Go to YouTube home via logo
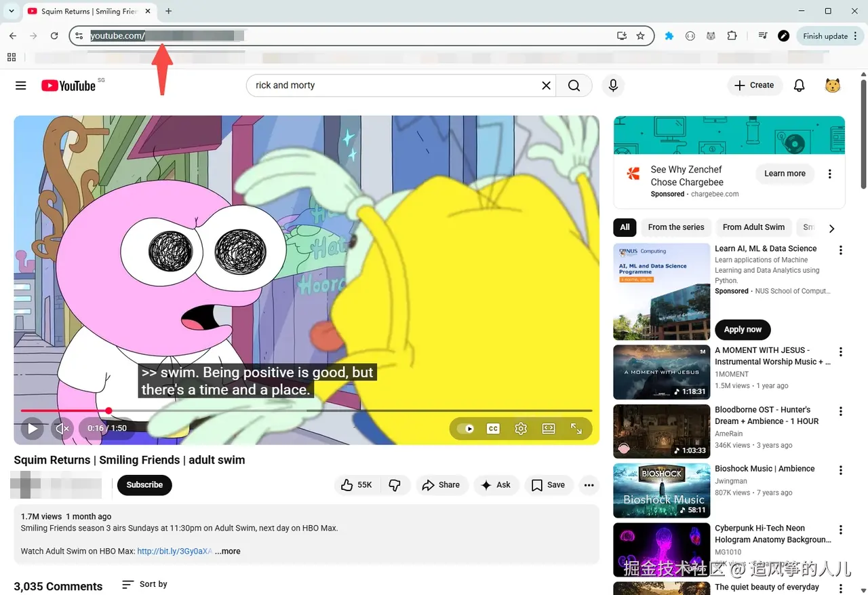This screenshot has height=595, width=868. click(x=68, y=85)
